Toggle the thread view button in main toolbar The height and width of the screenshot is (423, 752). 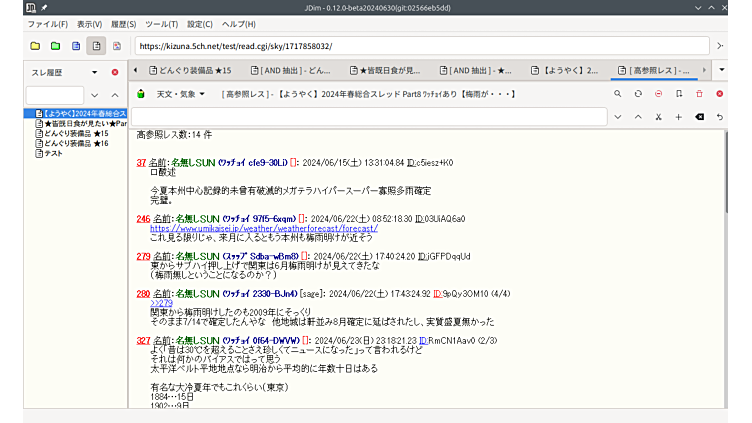point(96,46)
